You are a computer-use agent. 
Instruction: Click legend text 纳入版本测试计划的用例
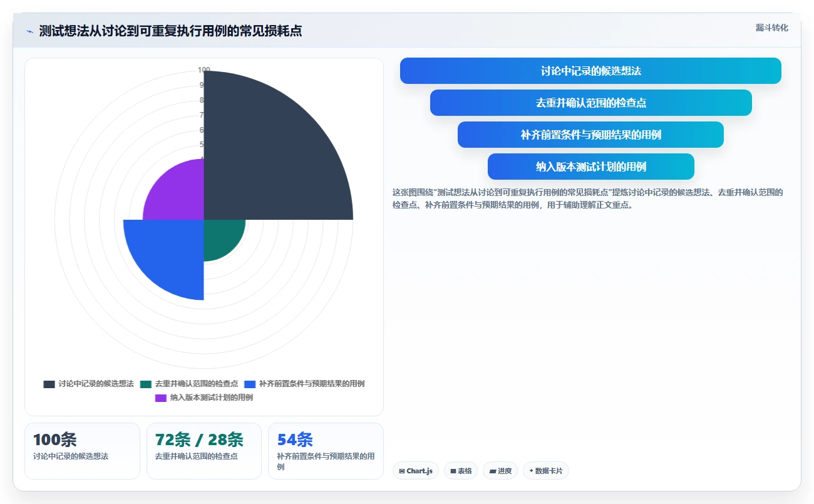point(212,398)
